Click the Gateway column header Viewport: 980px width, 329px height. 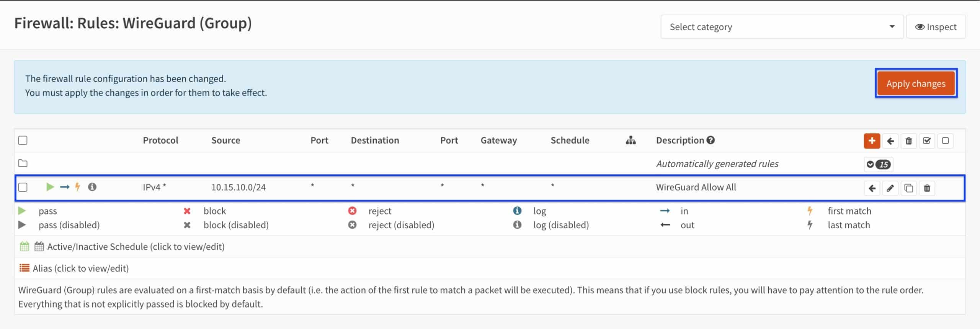click(x=498, y=141)
